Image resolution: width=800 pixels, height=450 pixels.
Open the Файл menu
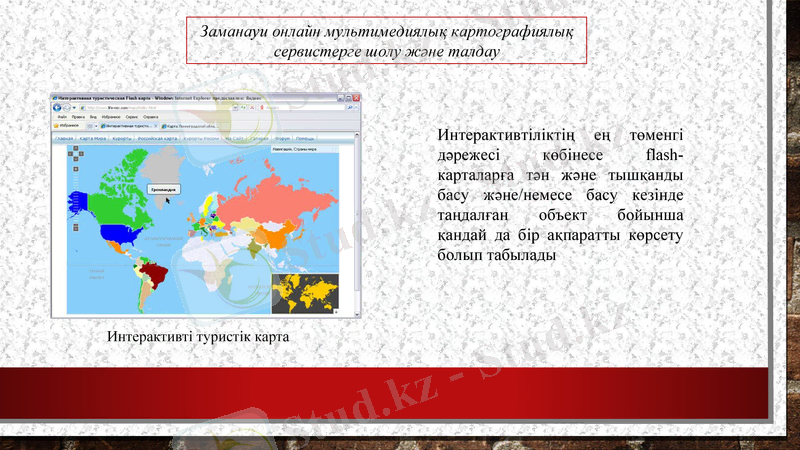point(62,117)
